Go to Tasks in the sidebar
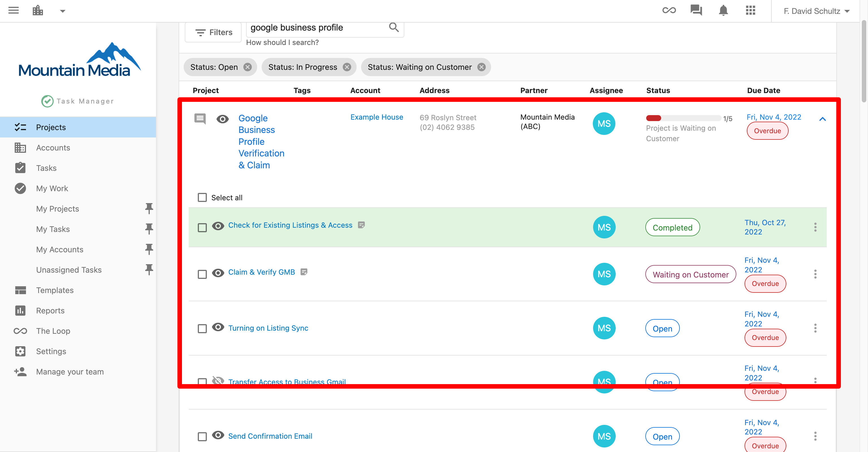This screenshot has width=868, height=452. 78,168
